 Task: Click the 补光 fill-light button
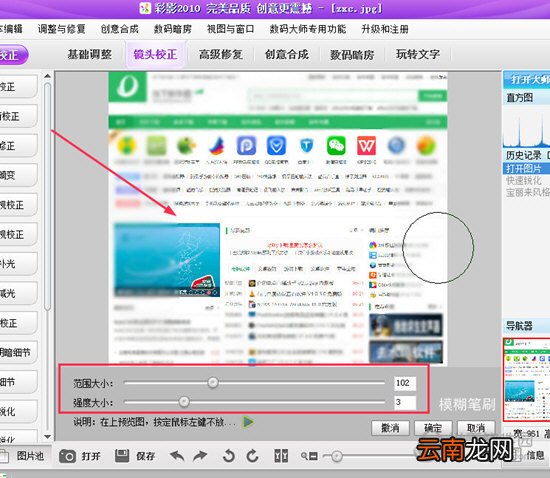(18, 263)
